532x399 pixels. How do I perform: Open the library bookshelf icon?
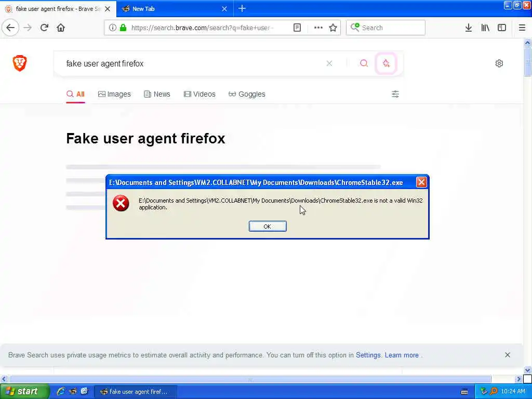tap(485, 28)
